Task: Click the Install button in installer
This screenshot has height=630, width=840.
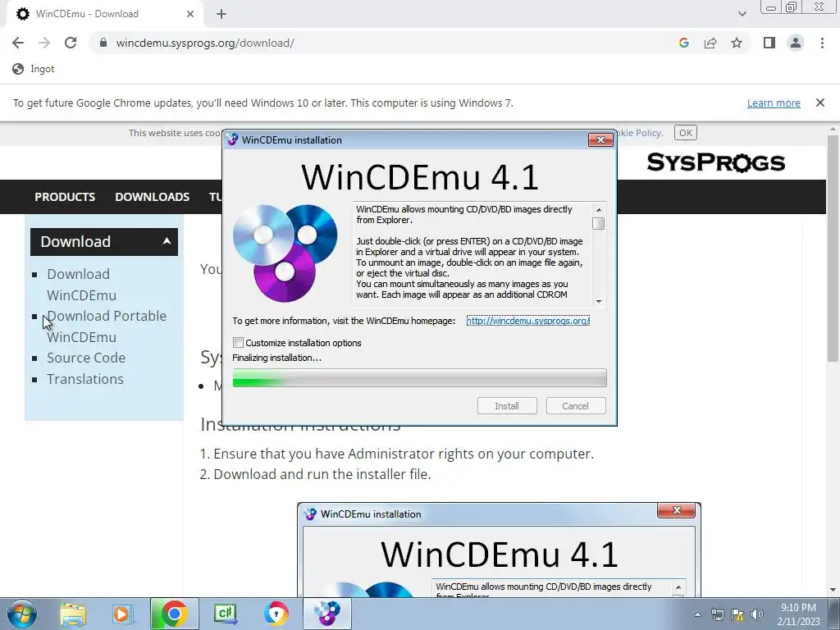Action: click(507, 405)
